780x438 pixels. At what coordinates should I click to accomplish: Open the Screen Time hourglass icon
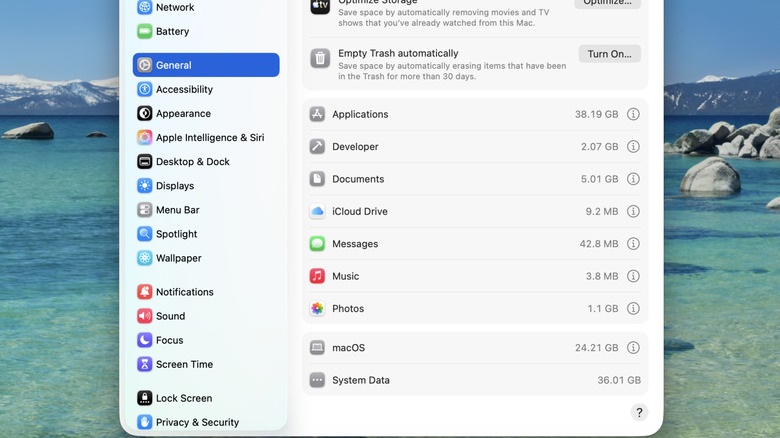144,364
